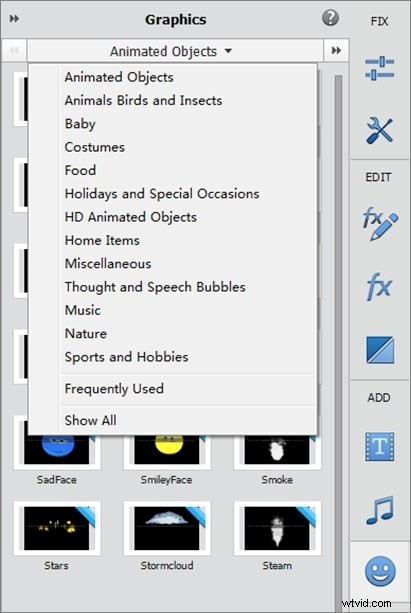Select the Frequently Used option

pos(114,389)
